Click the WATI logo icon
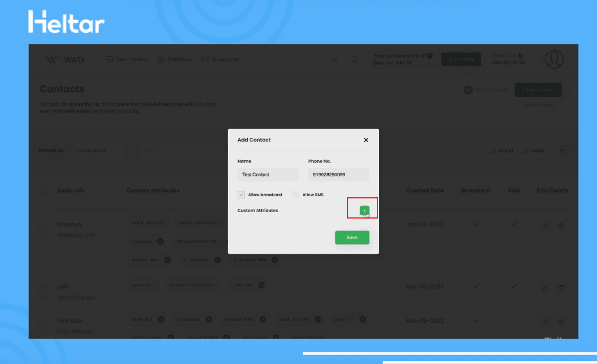 coord(52,59)
